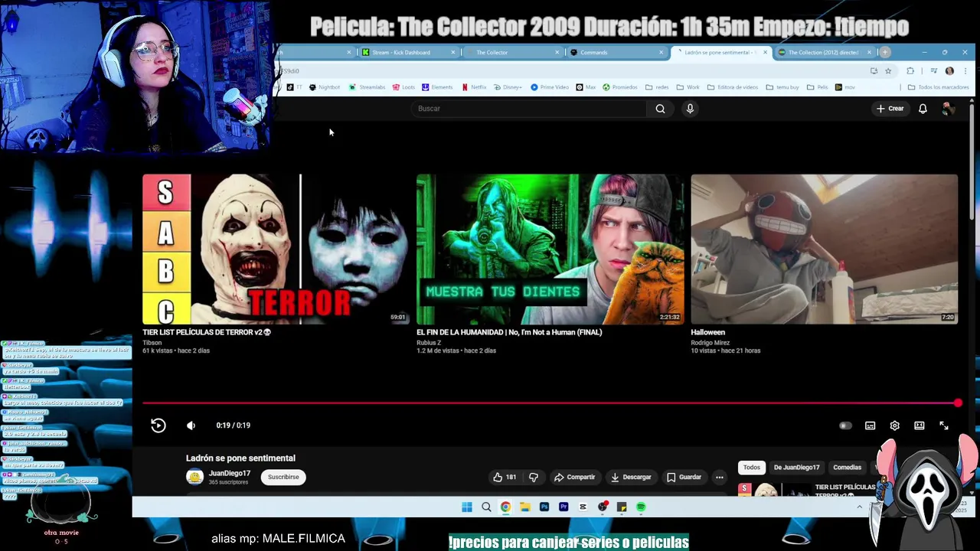Screen dimensions: 980x551
Task: Open Windows taskbar search
Action: click(x=486, y=507)
